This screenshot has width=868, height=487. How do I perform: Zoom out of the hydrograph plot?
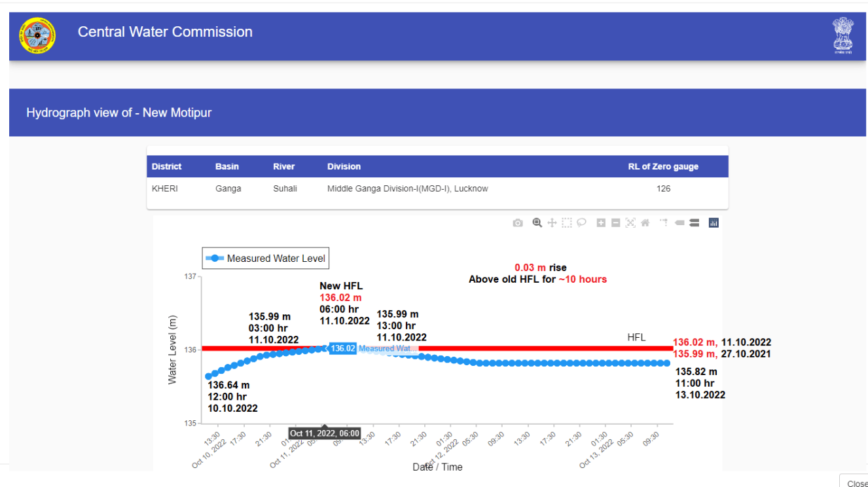615,223
